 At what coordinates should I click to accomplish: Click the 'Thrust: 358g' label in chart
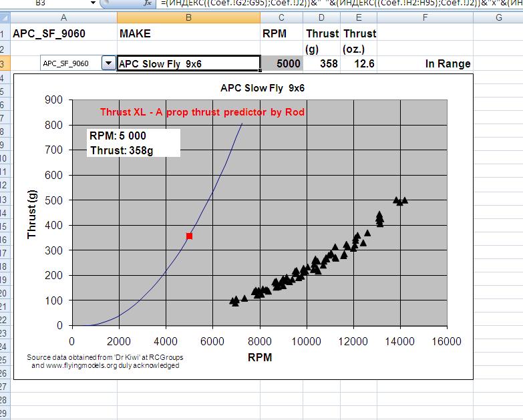[x=122, y=150]
